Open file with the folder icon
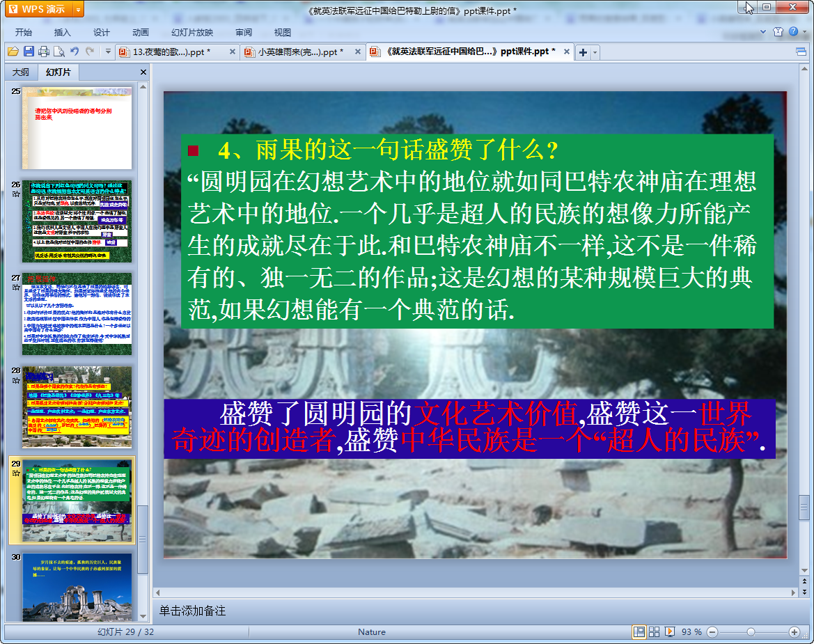This screenshot has height=644, width=814. (x=13, y=52)
